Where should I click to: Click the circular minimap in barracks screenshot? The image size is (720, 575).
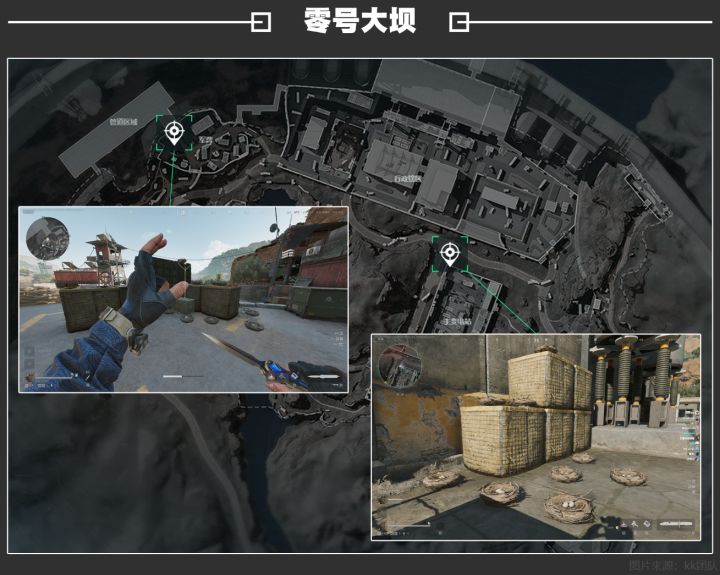(x=48, y=239)
